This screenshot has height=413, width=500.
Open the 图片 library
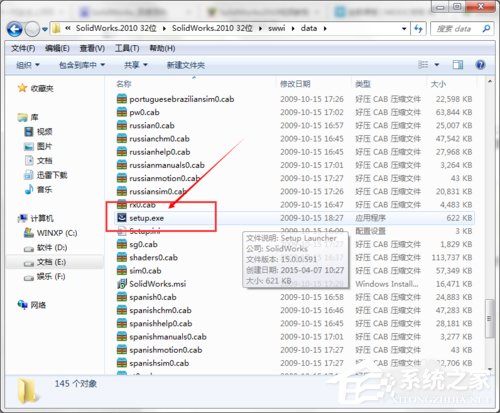[x=39, y=146]
